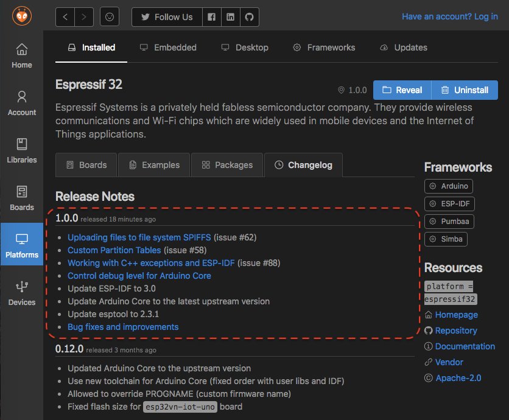Open Uploading files to file system SPIFFS link
The width and height of the screenshot is (509, 420).
139,237
